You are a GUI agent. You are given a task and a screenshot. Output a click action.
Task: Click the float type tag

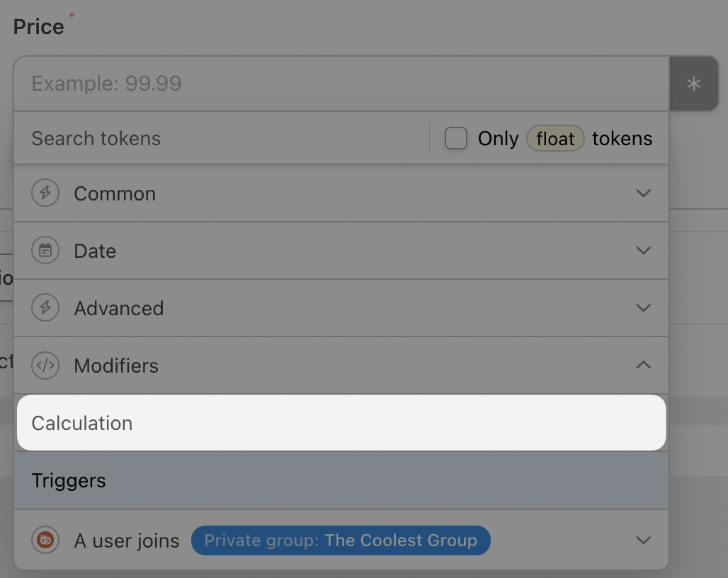[555, 138]
